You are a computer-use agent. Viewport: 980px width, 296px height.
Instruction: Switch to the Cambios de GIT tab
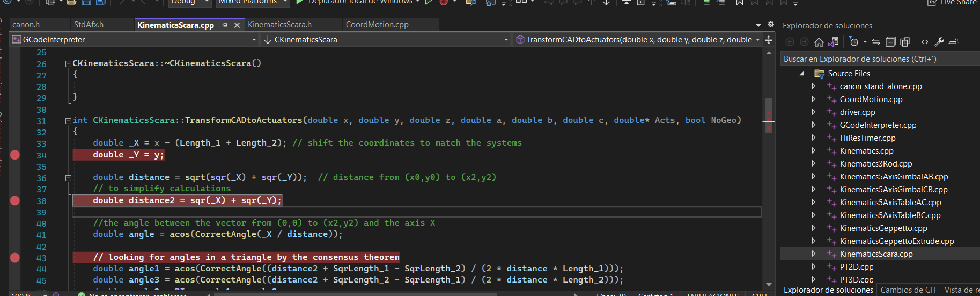[909, 290]
